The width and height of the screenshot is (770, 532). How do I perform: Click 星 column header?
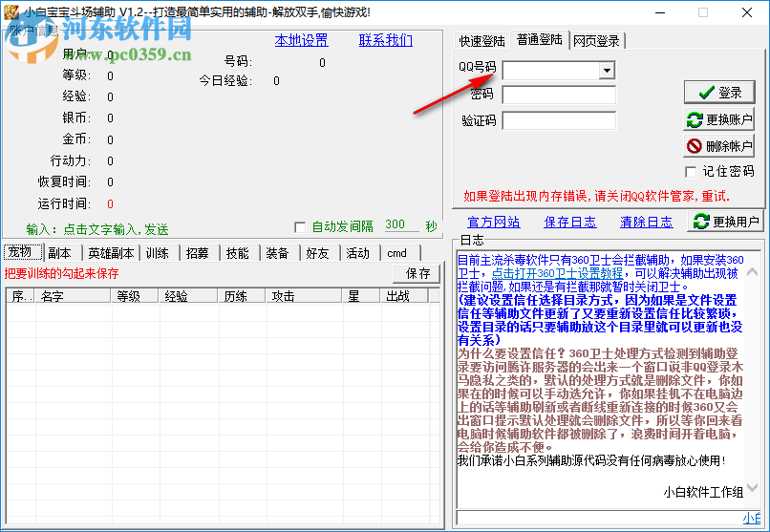(361, 296)
